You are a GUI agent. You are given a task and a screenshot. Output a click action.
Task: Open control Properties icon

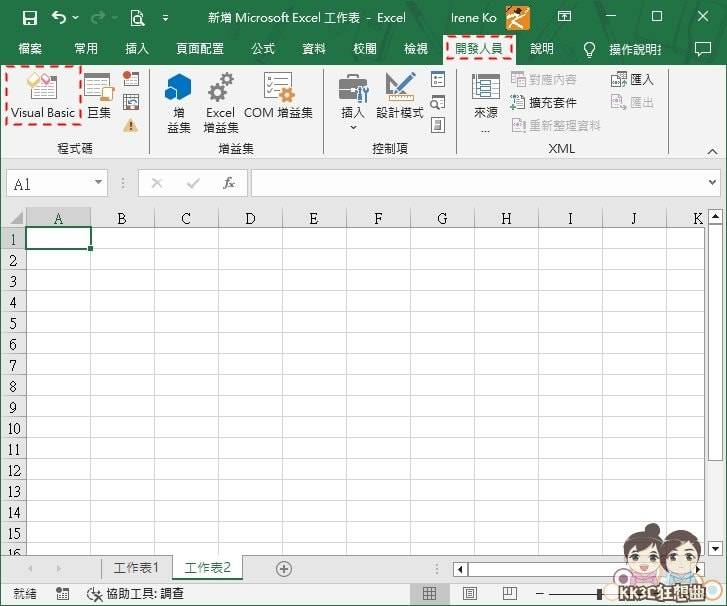[x=438, y=79]
